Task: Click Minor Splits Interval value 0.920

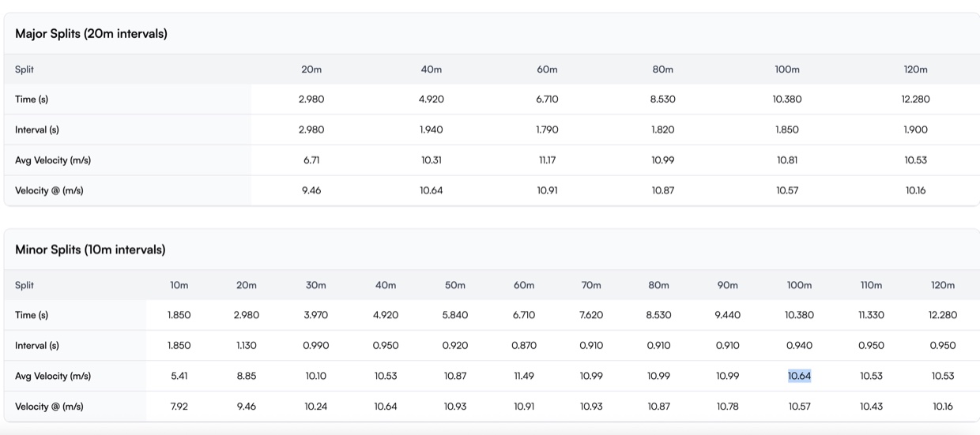Action: pos(455,346)
